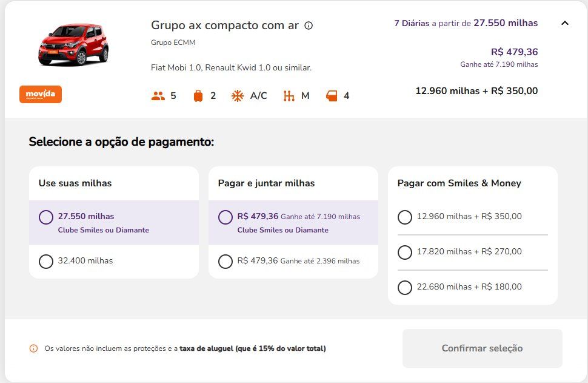Click the taxa de aluguel notice text
588x383 pixels.
[185, 348]
